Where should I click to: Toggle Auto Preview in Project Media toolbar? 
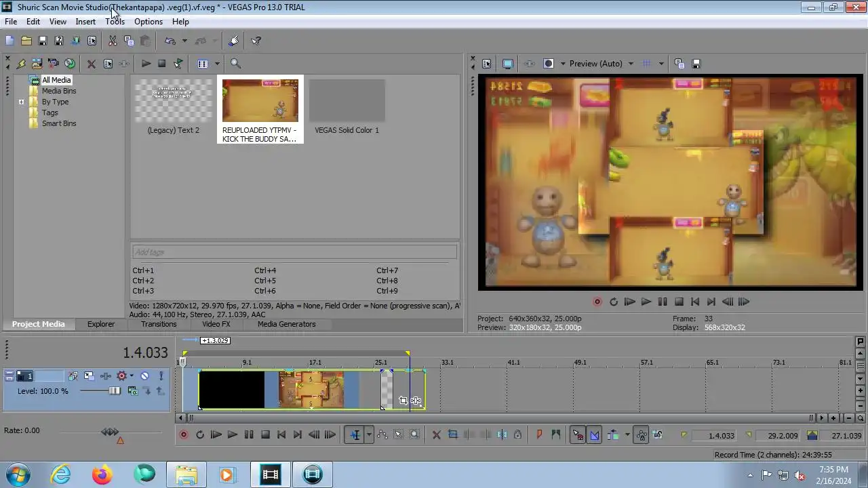click(178, 64)
